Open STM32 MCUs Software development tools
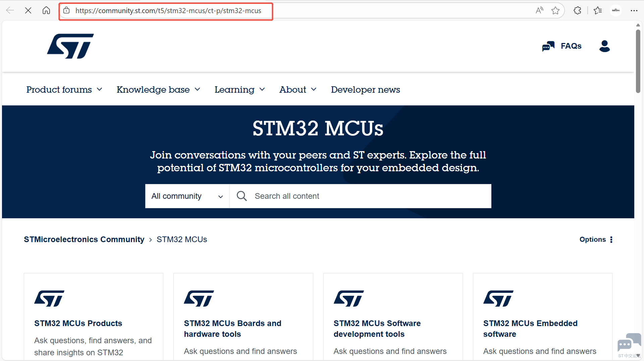 [377, 329]
